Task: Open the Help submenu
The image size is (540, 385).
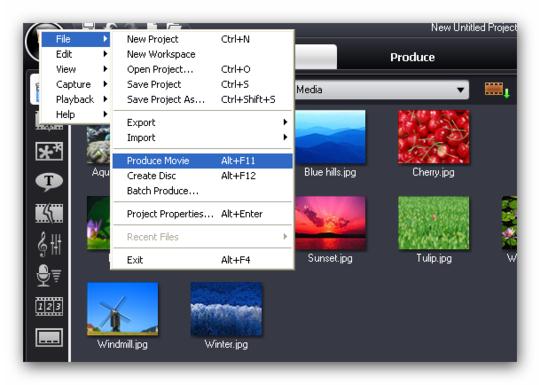Action: (75, 114)
